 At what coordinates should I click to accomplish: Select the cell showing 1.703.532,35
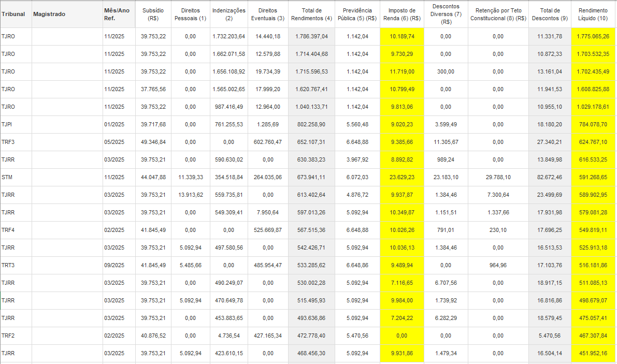point(593,54)
